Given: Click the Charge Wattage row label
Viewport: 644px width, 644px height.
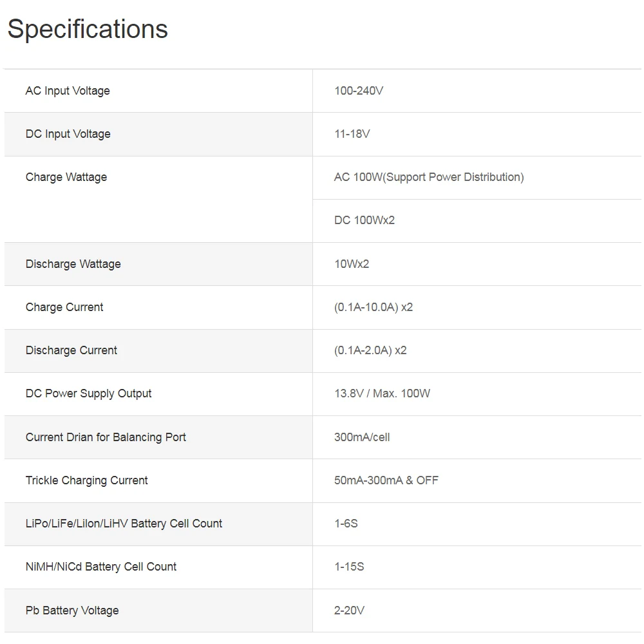Looking at the screenshot, I should (x=66, y=177).
